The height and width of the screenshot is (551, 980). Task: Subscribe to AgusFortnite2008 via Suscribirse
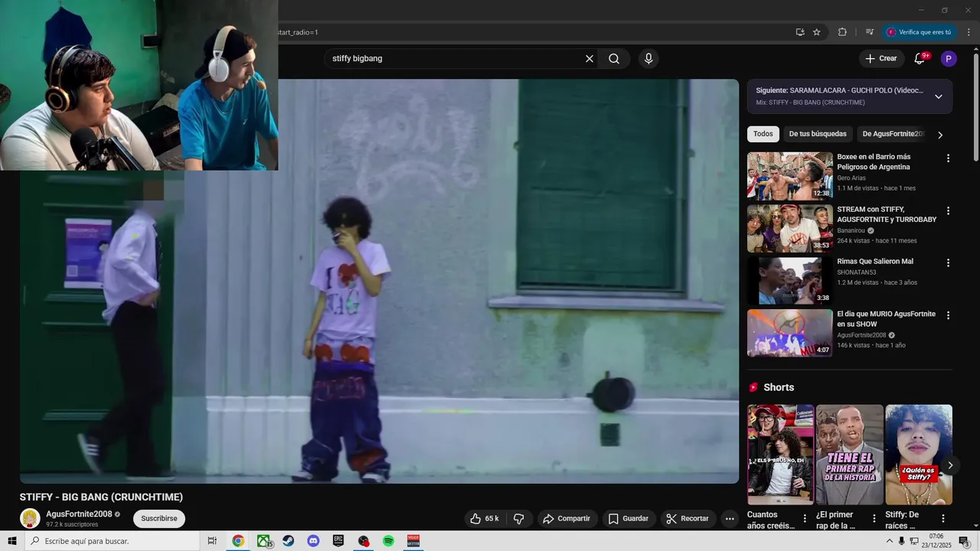[x=159, y=519]
